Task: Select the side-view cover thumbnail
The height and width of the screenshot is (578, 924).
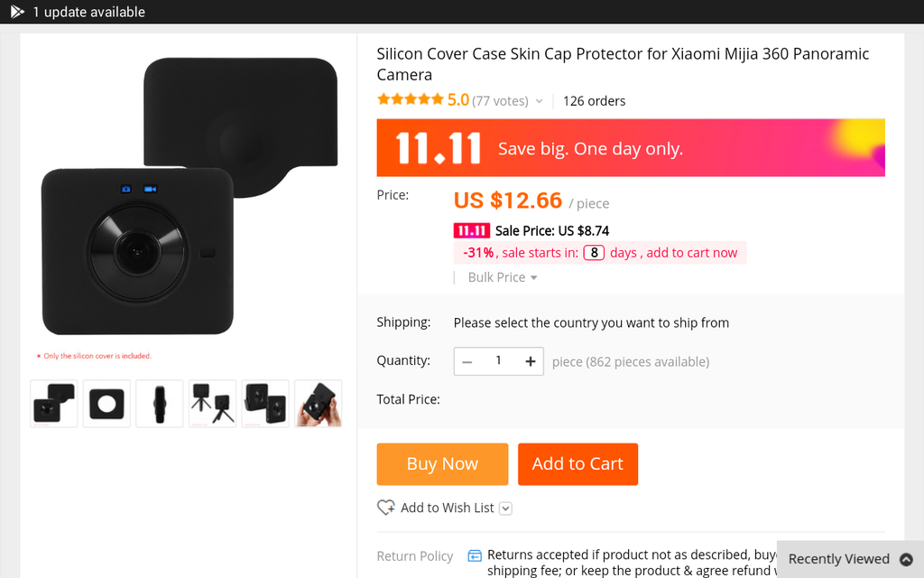Action: tap(160, 403)
